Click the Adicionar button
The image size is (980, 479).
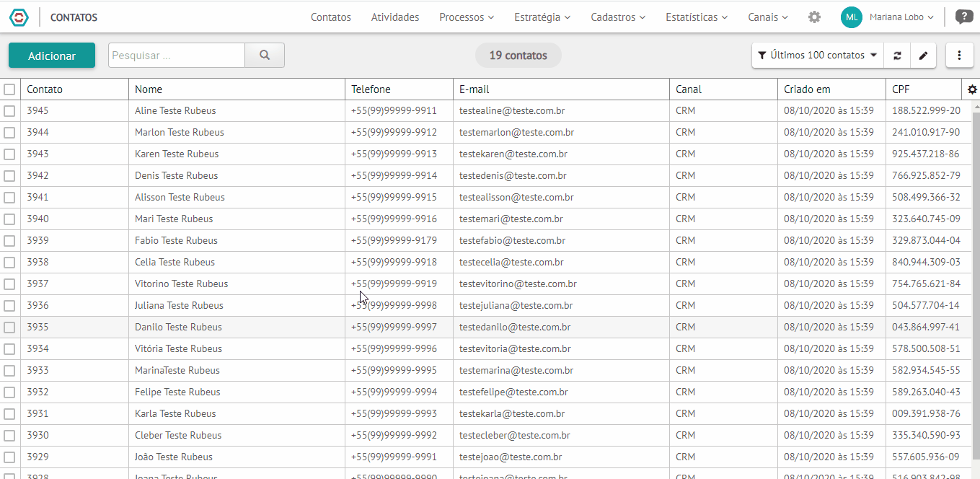[x=52, y=56]
